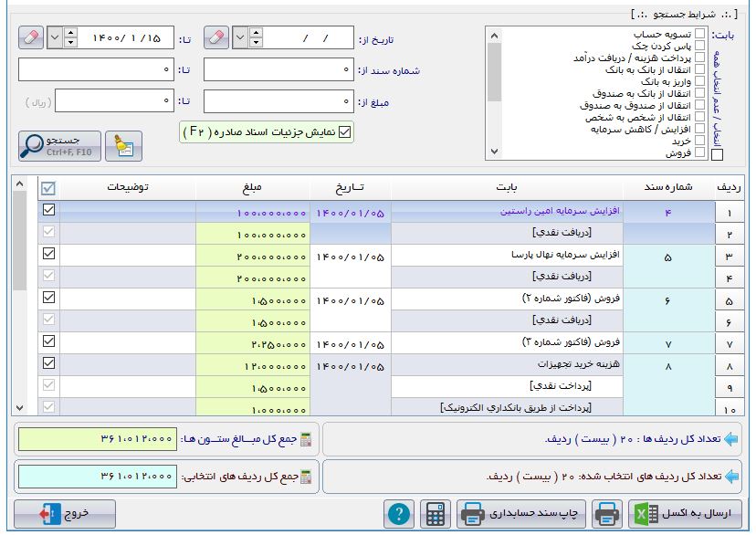Image resolution: width=756 pixels, height=535 pixels.
Task: Clear the 'to date' field using eraser icon
Action: click(x=30, y=38)
